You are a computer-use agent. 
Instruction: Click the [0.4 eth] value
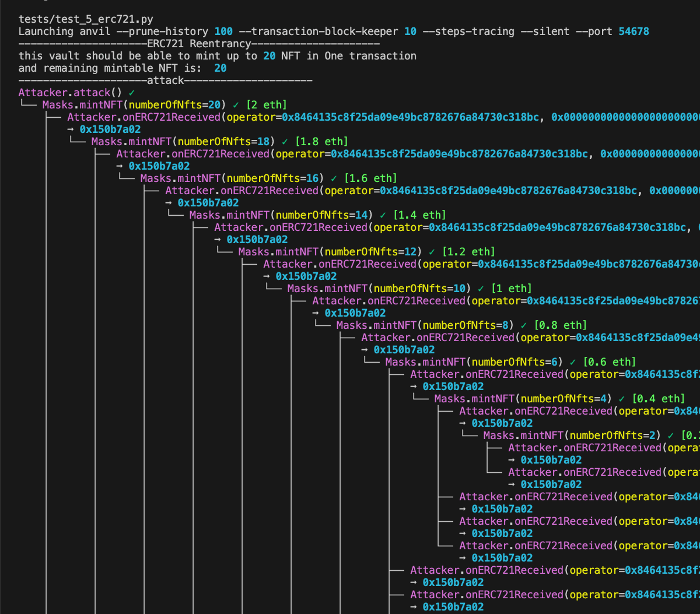coord(659,399)
